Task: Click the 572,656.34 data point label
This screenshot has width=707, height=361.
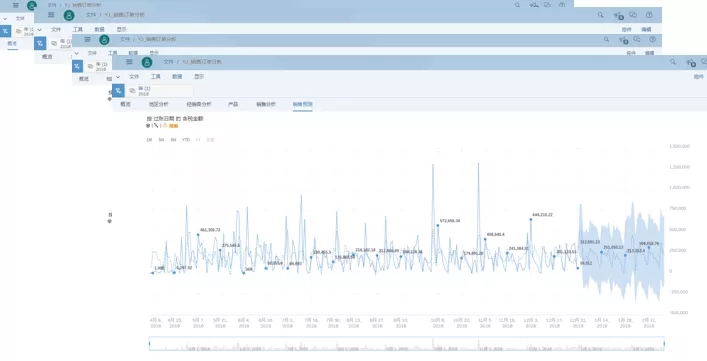Action: click(450, 221)
